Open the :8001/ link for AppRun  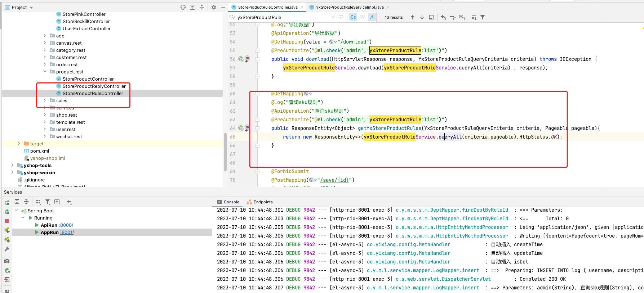[x=67, y=233]
